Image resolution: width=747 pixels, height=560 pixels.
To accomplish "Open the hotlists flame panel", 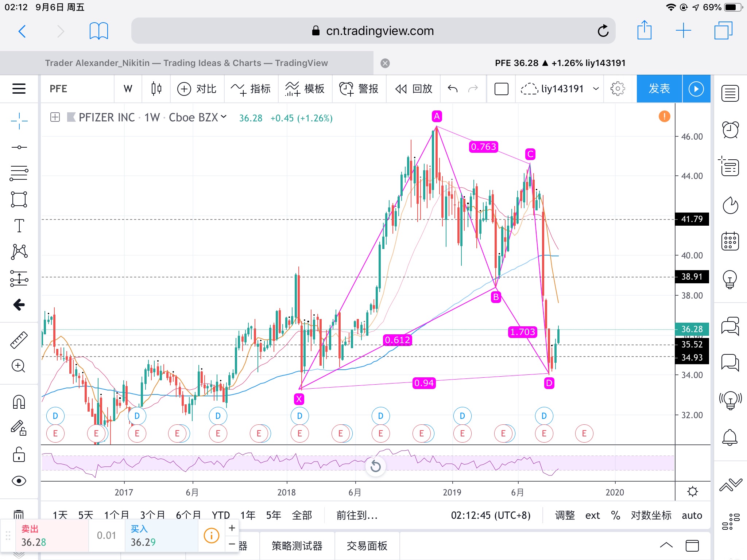I will [x=730, y=205].
